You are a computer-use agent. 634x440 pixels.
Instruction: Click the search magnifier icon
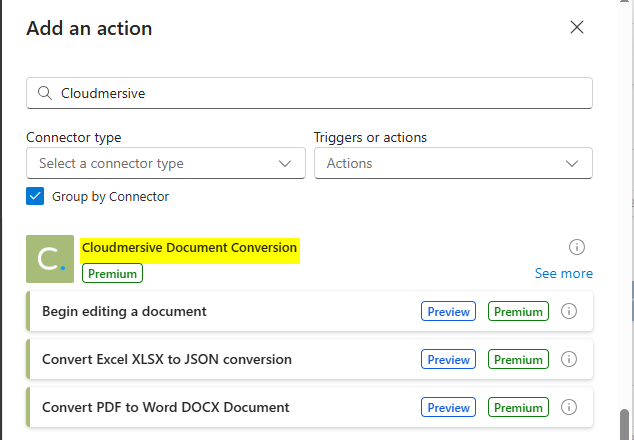[x=44, y=93]
